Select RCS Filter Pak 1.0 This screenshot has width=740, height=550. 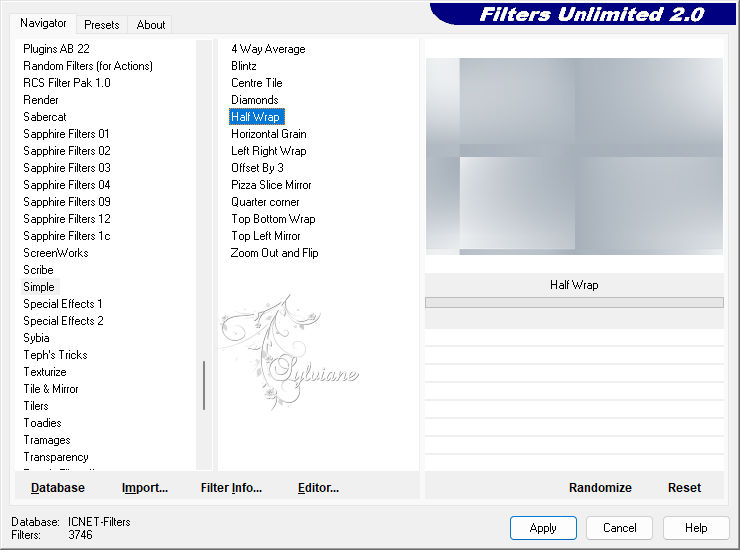pos(67,83)
